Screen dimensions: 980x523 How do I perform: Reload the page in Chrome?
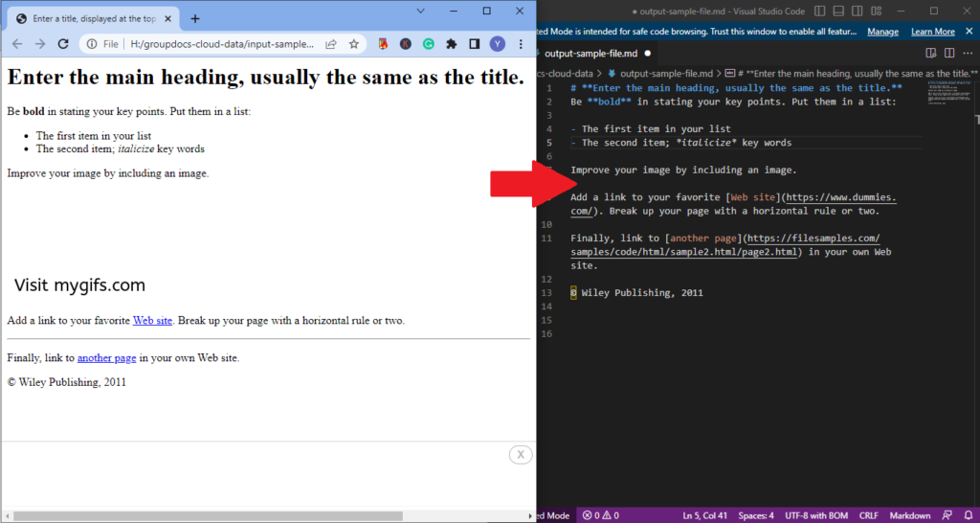(63, 44)
